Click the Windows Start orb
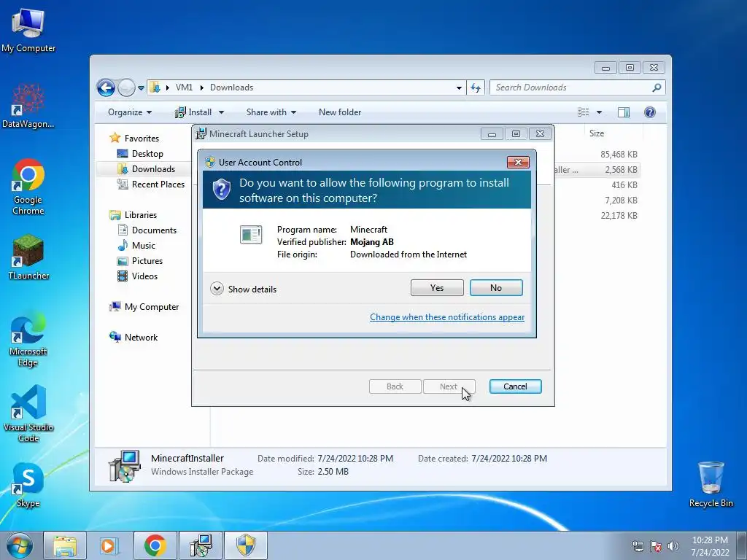This screenshot has width=747, height=560. click(x=20, y=545)
